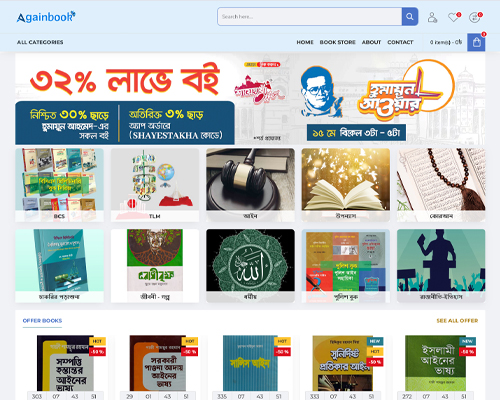Click inside the Search here field

[x=310, y=17]
